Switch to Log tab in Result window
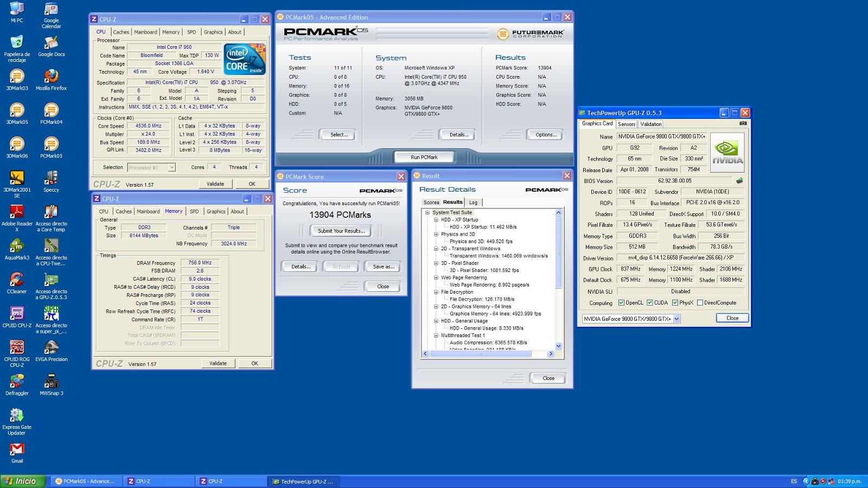 474,202
